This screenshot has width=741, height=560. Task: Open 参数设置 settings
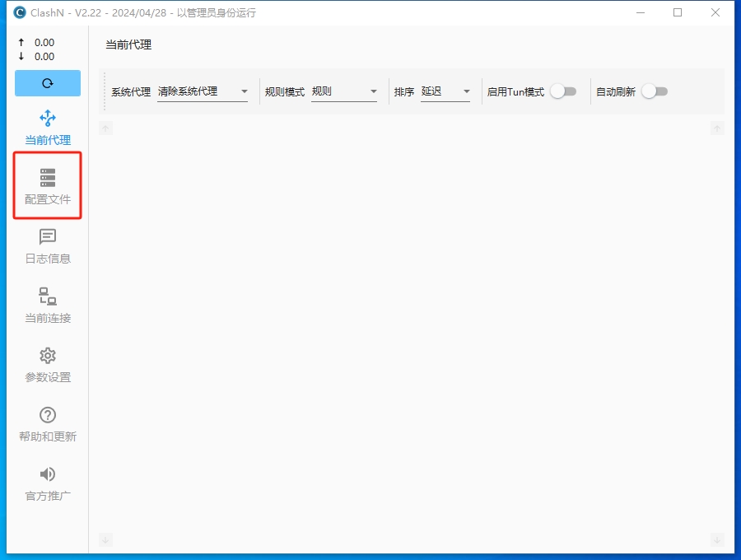coord(47,365)
